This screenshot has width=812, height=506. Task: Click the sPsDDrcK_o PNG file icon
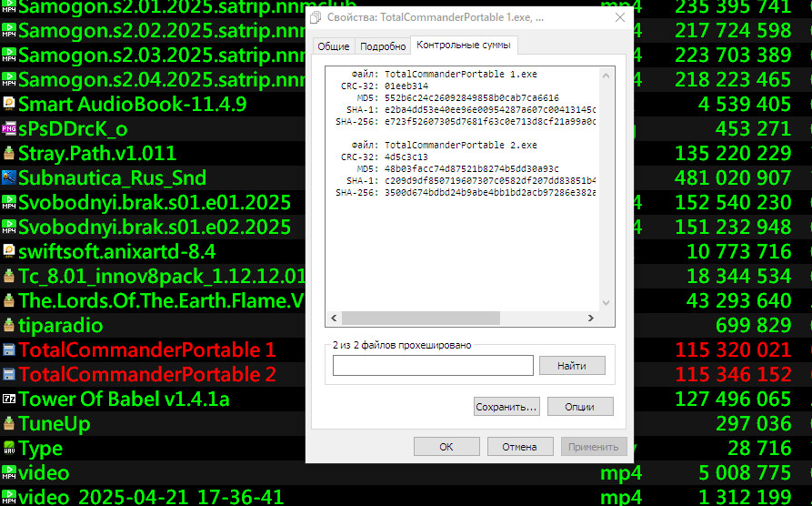click(x=9, y=128)
